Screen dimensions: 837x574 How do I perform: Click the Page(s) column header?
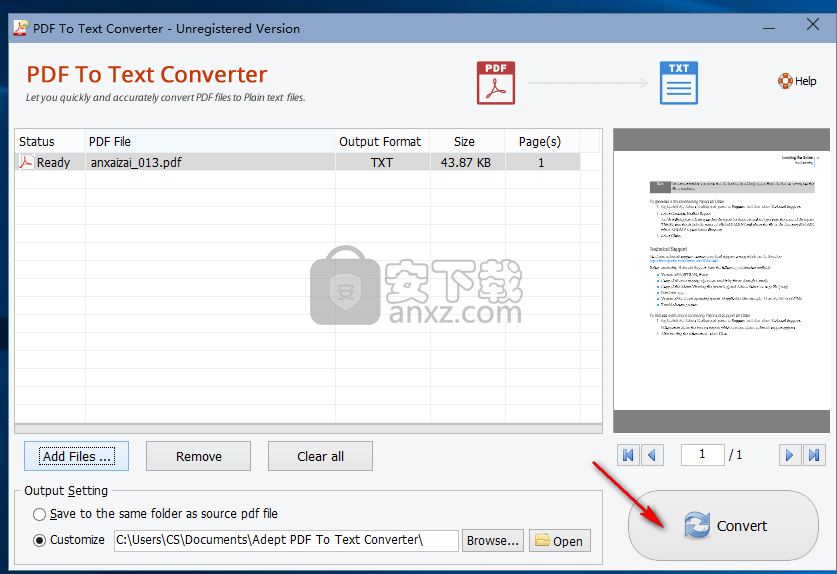point(542,141)
